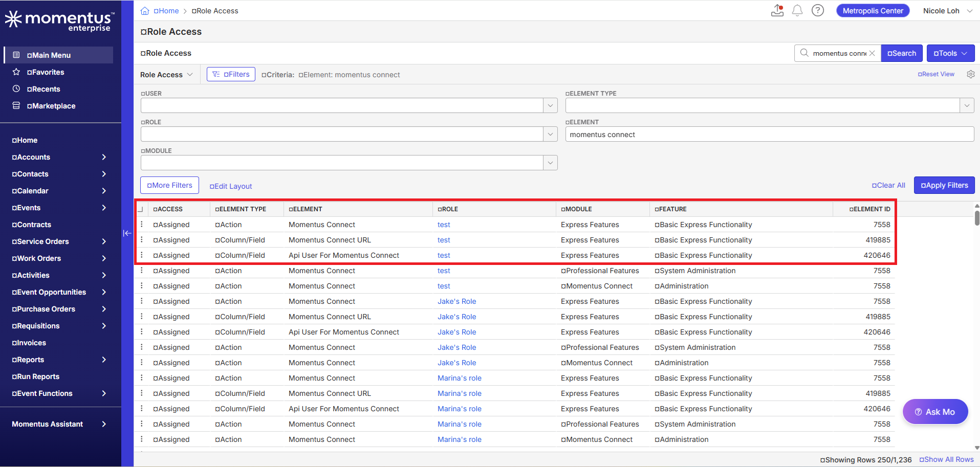The height and width of the screenshot is (467, 980).
Task: Clear the search box with the X icon
Action: point(872,53)
